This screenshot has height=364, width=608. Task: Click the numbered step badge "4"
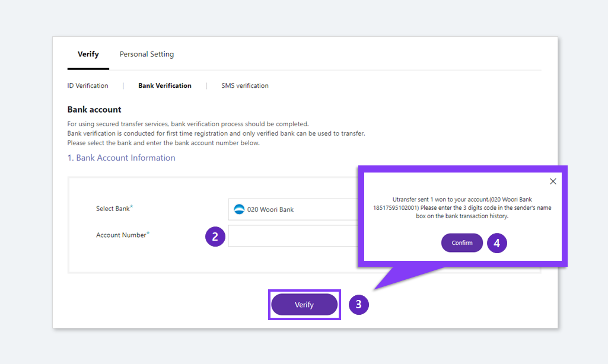[x=496, y=243]
